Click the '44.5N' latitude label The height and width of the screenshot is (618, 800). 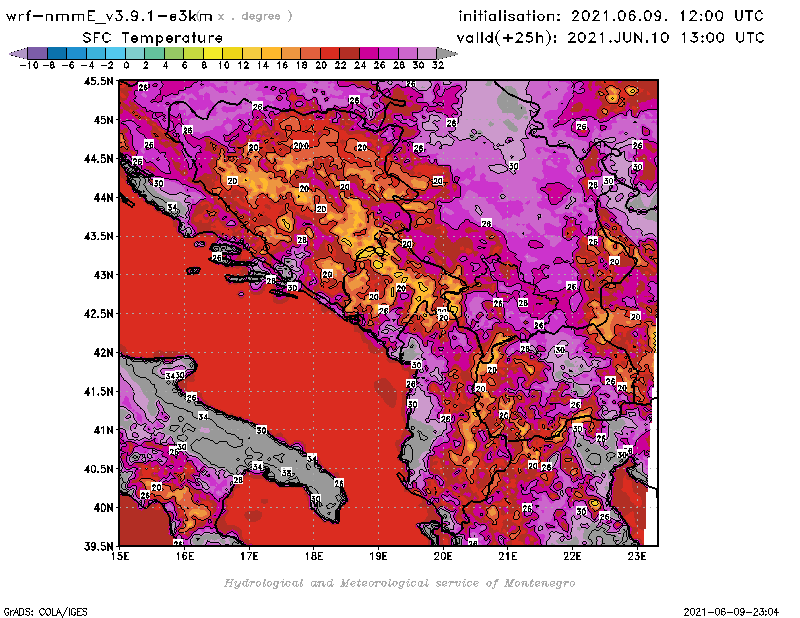98,159
